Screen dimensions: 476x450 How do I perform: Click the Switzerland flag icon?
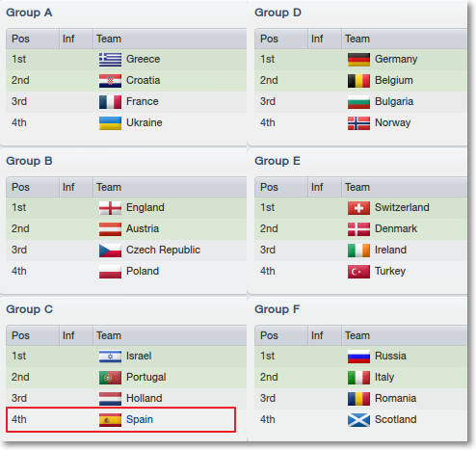coord(358,208)
